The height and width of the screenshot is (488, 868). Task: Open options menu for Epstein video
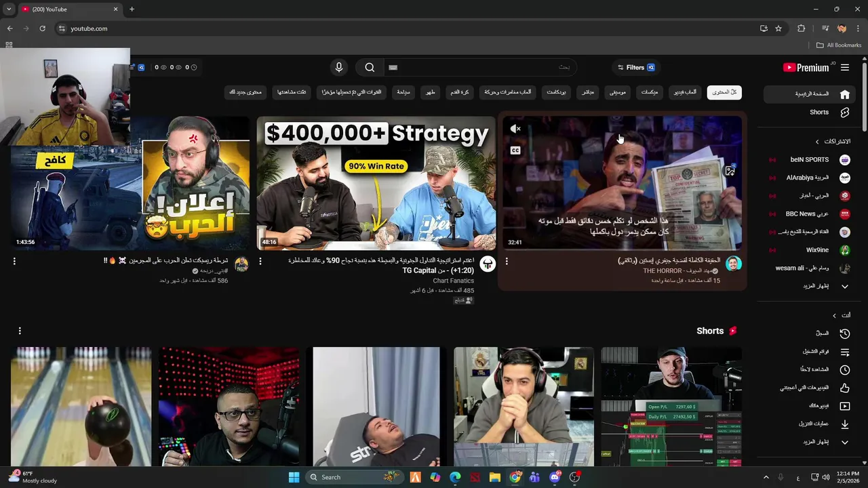(507, 262)
